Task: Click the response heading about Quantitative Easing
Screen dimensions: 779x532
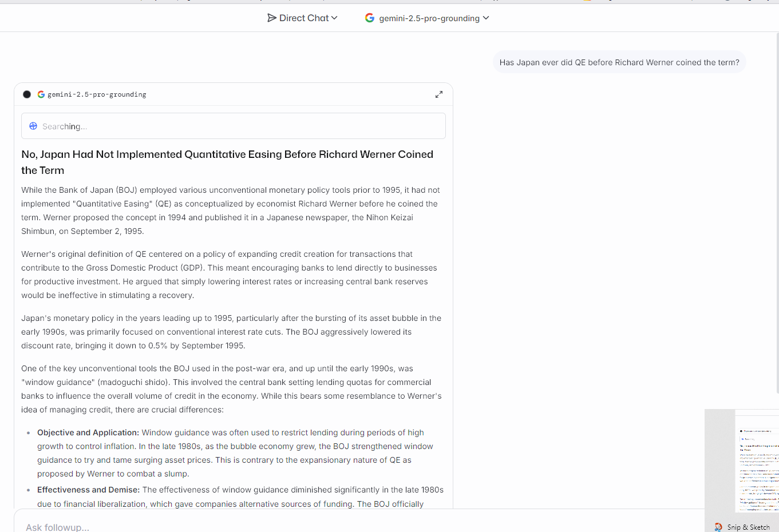Action: point(227,162)
